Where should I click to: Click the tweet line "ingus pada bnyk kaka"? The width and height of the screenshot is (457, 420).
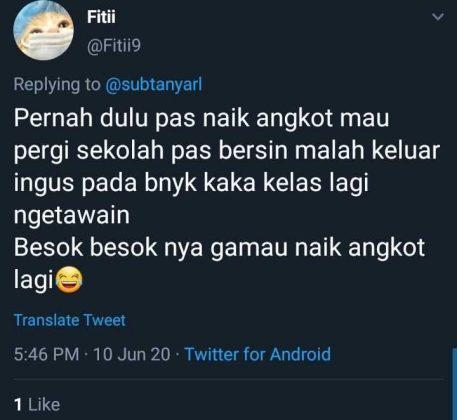(191, 183)
